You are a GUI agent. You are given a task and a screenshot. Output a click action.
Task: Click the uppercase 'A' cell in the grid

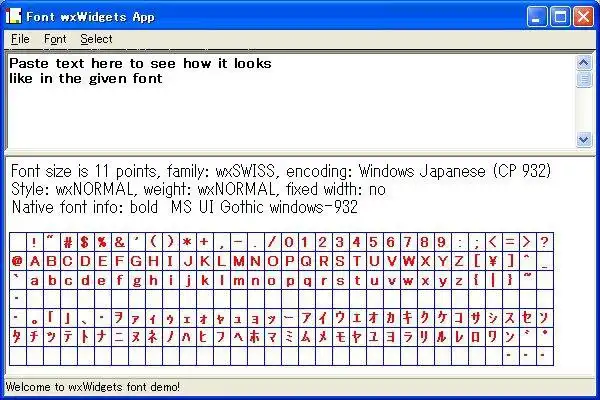35,261
